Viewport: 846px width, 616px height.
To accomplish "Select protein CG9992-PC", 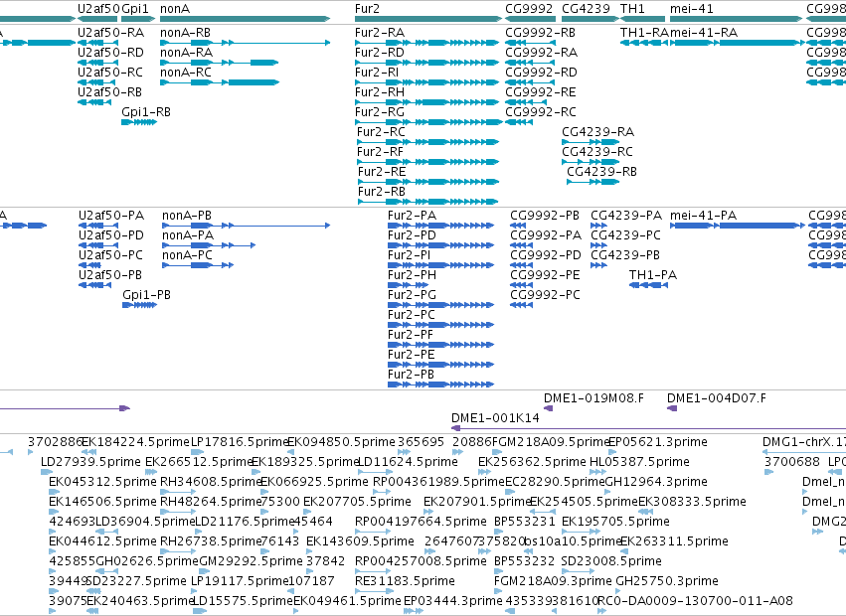I will [521, 305].
